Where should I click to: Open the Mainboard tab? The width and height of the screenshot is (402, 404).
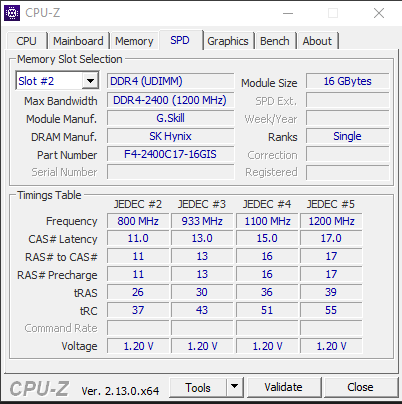click(x=78, y=41)
